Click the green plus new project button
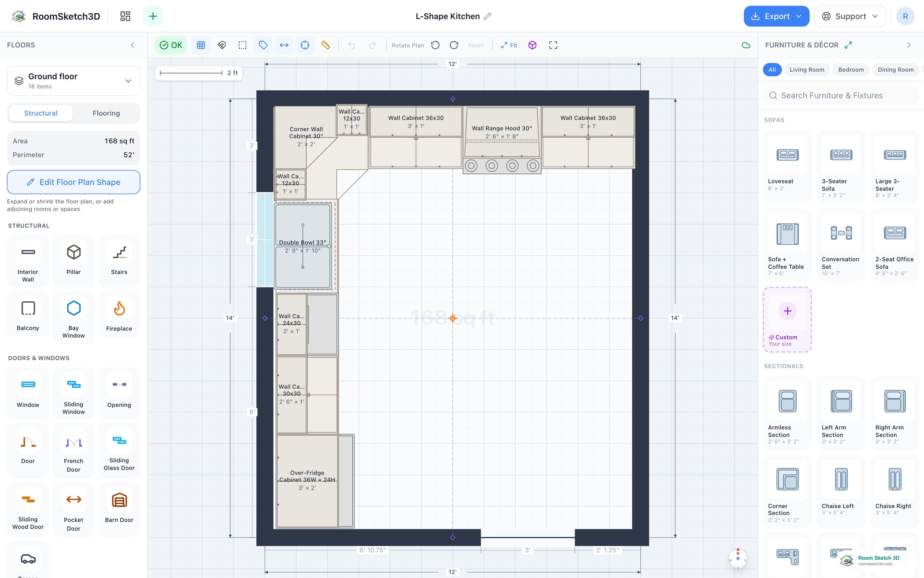Viewport: 924px width, 578px height. (153, 16)
